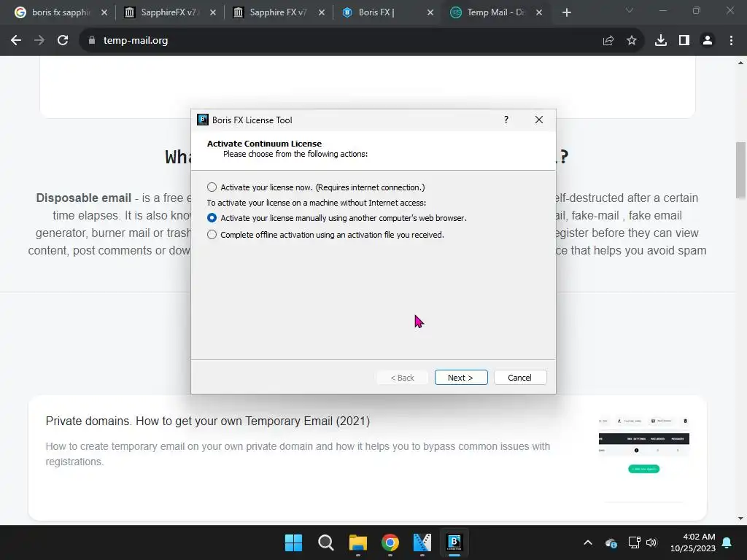Click the help question mark in License Tool title bar

pyautogui.click(x=506, y=120)
